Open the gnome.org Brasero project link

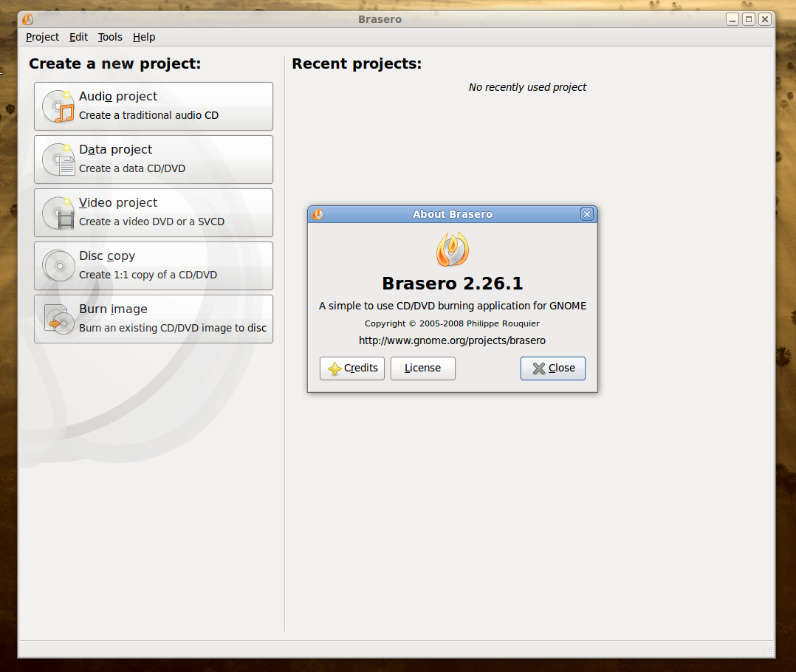coord(453,340)
